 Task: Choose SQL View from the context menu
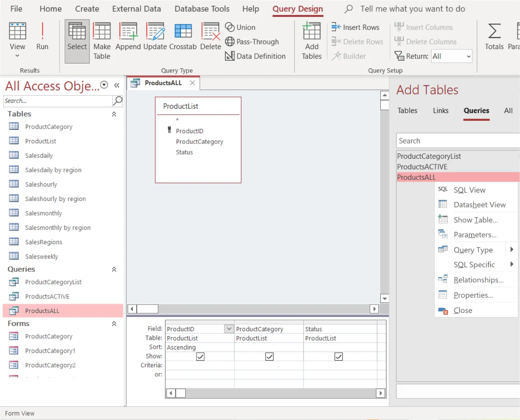[469, 190]
